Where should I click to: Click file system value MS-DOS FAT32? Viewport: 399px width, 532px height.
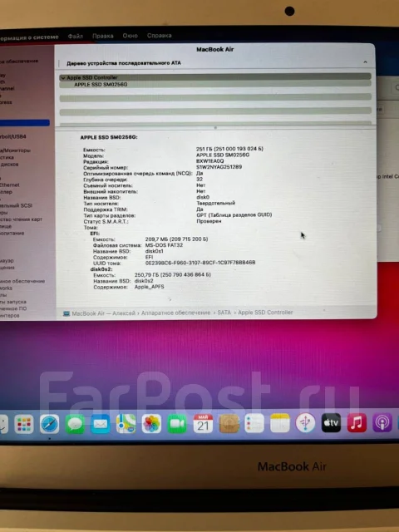(164, 245)
